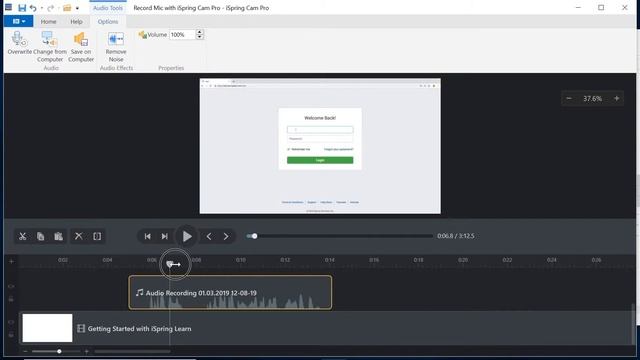Zoom out the timeline with minus
640x360 pixels.
point(25,351)
